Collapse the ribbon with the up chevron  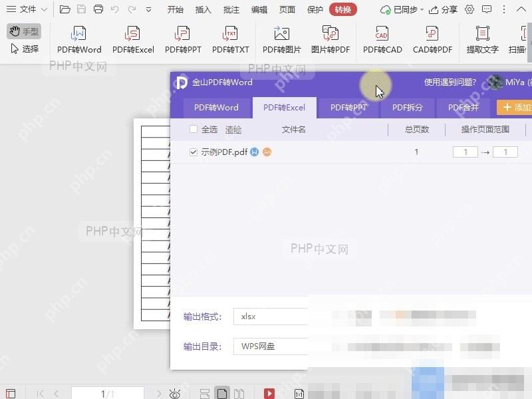coord(521,9)
